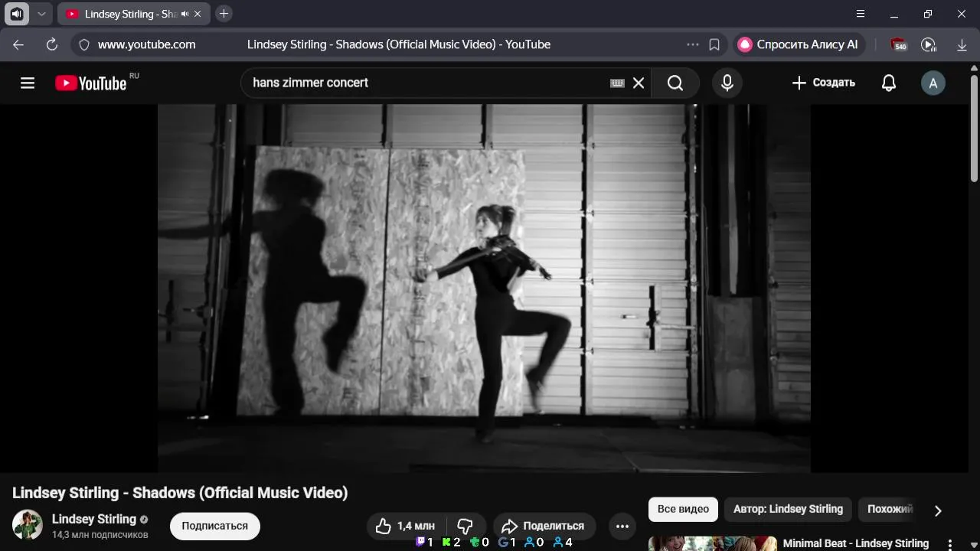Share the video via Поделиться
980x551 pixels.
pyautogui.click(x=544, y=526)
